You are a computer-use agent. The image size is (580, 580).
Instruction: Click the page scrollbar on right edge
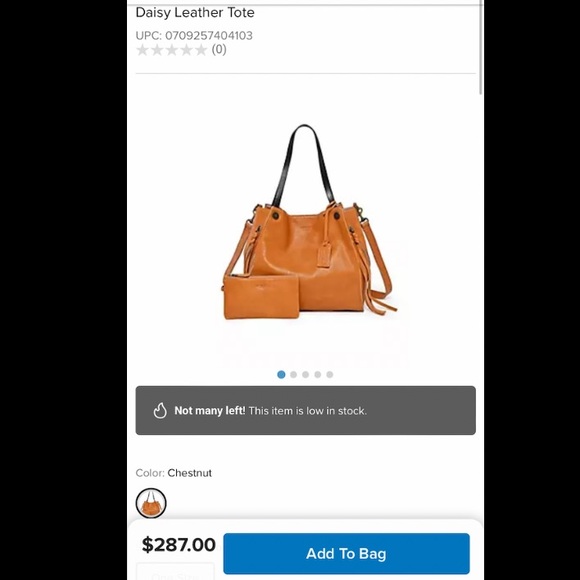(x=480, y=48)
